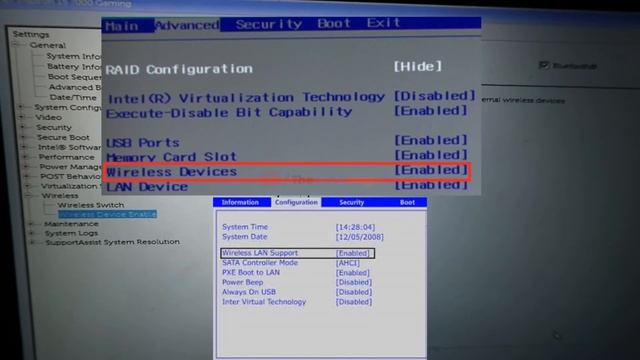Select Execute-Disable Bit Capability row label
The height and width of the screenshot is (360, 640).
(x=229, y=113)
